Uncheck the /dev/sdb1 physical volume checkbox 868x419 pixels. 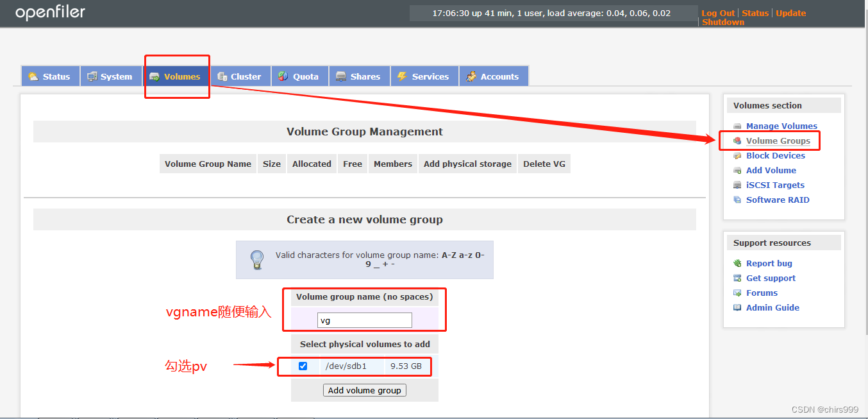pos(303,366)
